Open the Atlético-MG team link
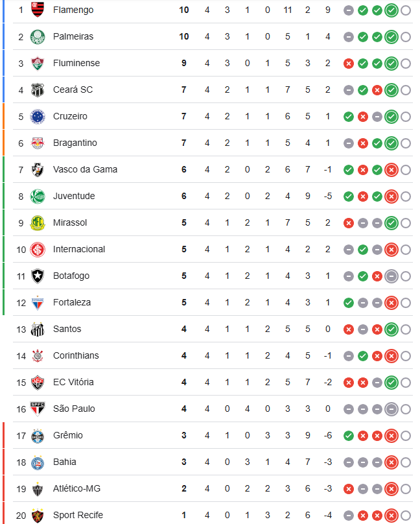420x524 pixels. click(x=76, y=489)
